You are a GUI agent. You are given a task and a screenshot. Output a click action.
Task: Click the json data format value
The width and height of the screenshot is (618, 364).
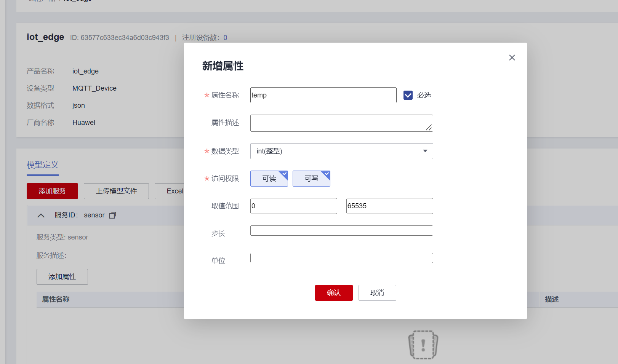78,105
